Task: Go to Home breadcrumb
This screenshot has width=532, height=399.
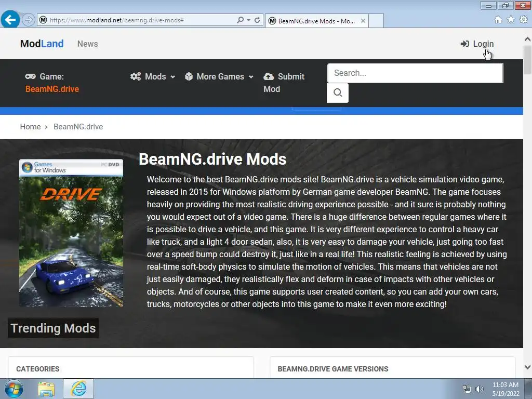Action: click(x=30, y=127)
